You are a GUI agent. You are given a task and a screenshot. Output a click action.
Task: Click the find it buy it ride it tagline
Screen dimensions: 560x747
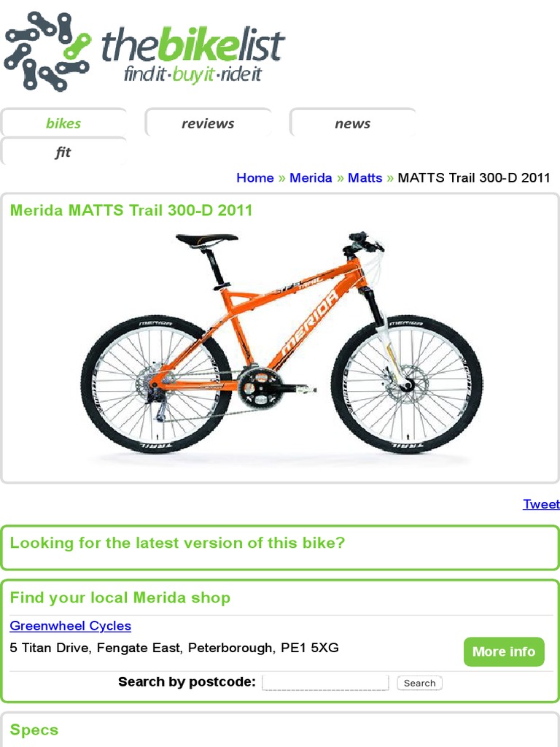click(x=192, y=75)
